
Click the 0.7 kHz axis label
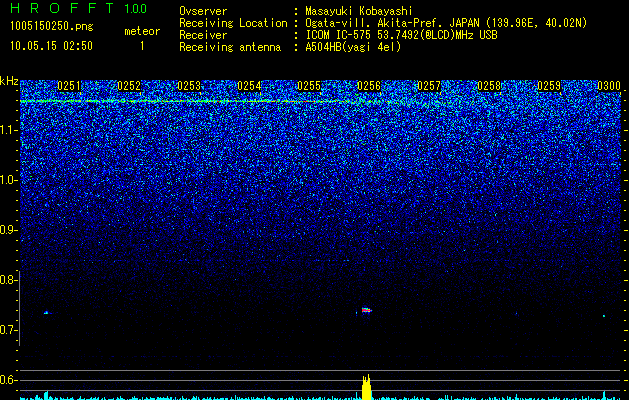(9, 330)
